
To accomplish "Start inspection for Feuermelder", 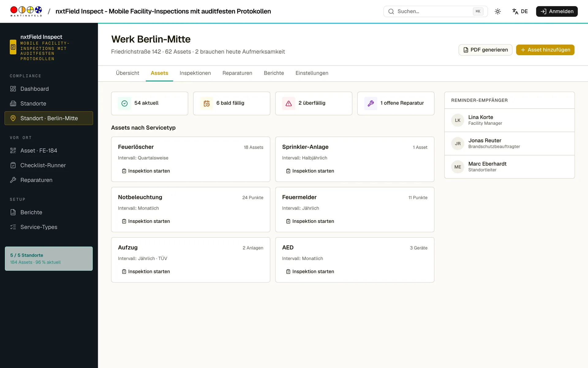I will point(310,221).
